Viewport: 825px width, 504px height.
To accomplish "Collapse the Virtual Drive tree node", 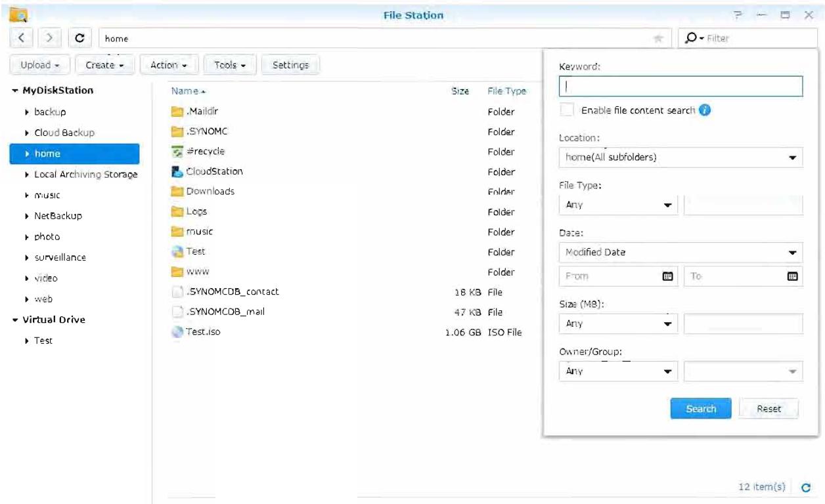I will [x=14, y=320].
